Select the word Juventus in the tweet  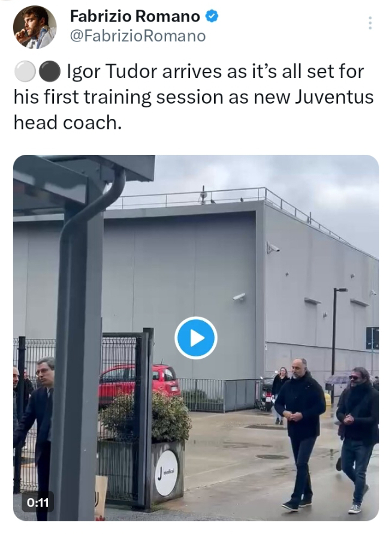(x=334, y=97)
